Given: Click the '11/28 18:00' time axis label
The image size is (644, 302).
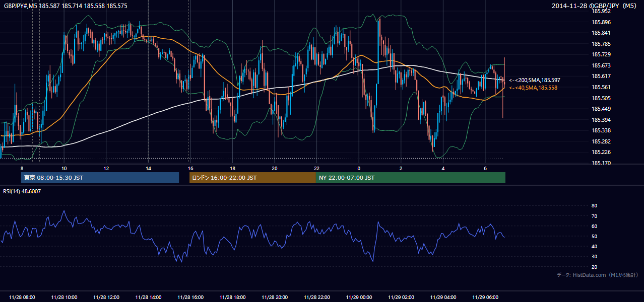Looking at the screenshot, I should [232, 297].
